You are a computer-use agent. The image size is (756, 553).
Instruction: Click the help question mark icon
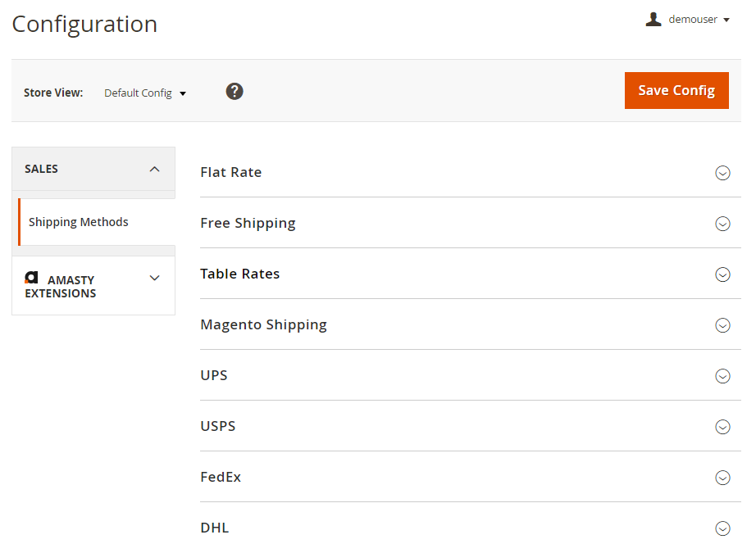point(235,91)
